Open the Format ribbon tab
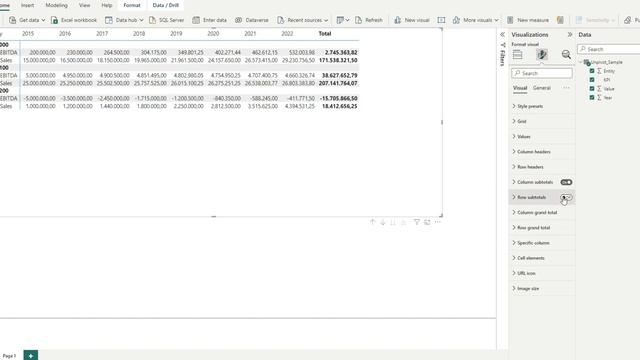Screen dimensions: 640x360 pyautogui.click(x=132, y=5)
